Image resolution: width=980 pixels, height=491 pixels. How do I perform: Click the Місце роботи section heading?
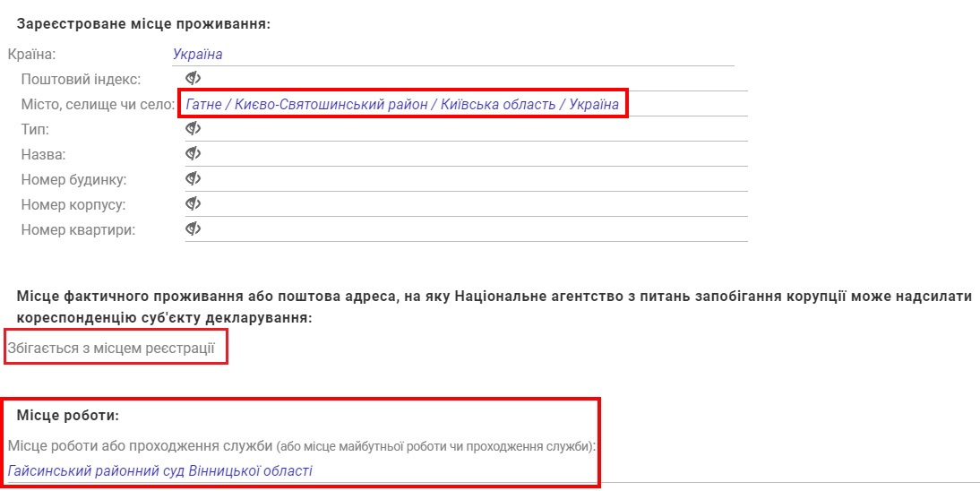[x=68, y=416]
